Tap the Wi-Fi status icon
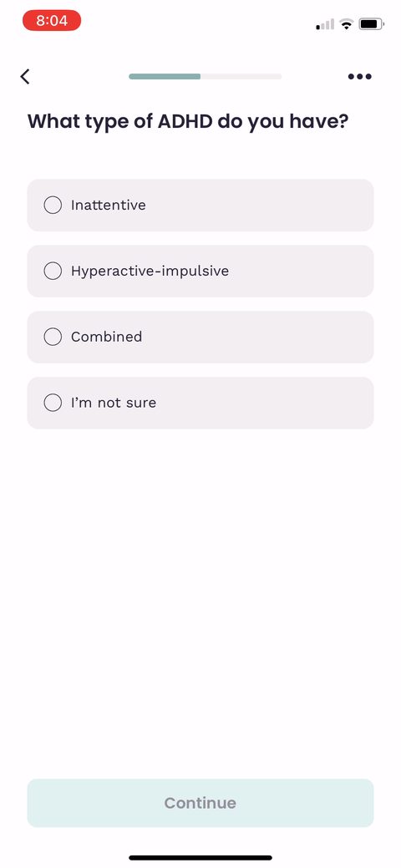 347,23
